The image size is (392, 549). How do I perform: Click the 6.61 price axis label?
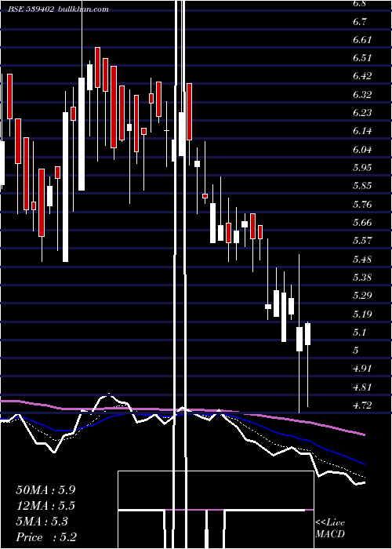362,40
